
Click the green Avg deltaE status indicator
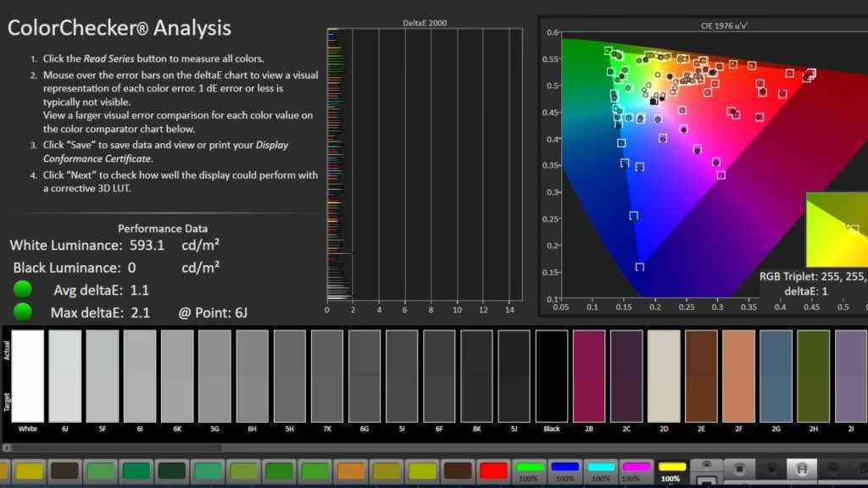[23, 290]
